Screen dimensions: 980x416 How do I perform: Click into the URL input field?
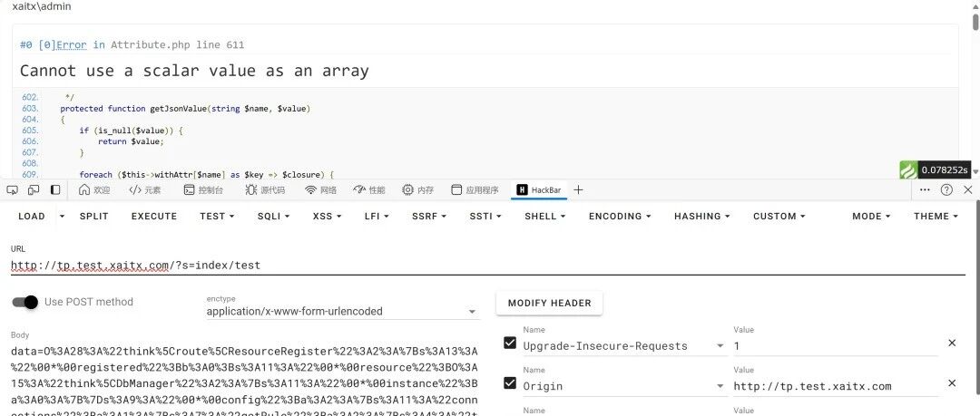click(x=487, y=266)
